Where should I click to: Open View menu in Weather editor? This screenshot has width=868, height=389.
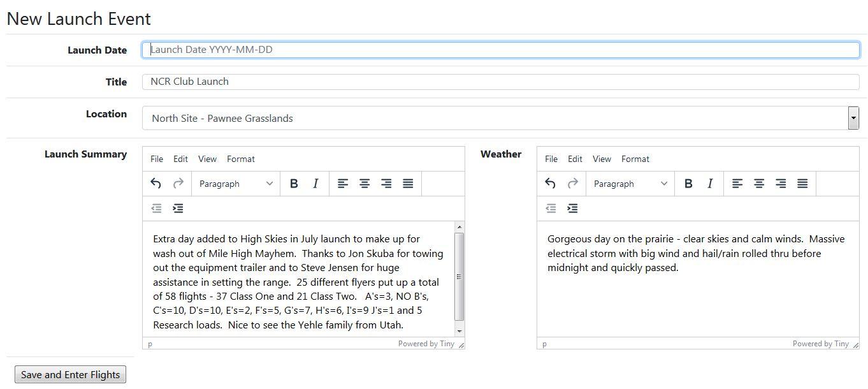(x=602, y=159)
